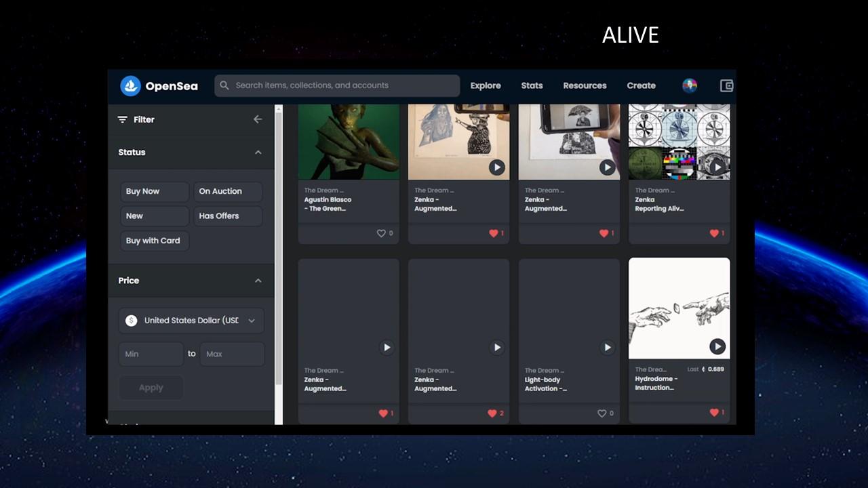Open the Stats menu
This screenshot has width=868, height=488.
click(532, 85)
